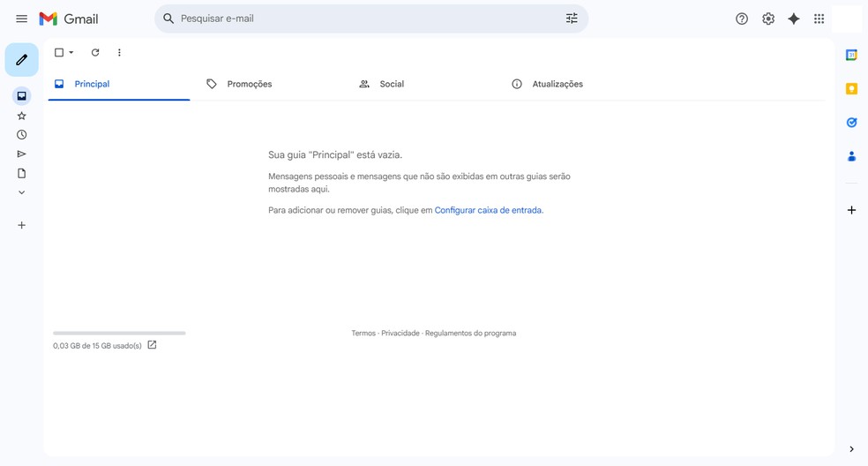Create a new label with the sidebar plus
This screenshot has height=466, width=868.
point(21,225)
